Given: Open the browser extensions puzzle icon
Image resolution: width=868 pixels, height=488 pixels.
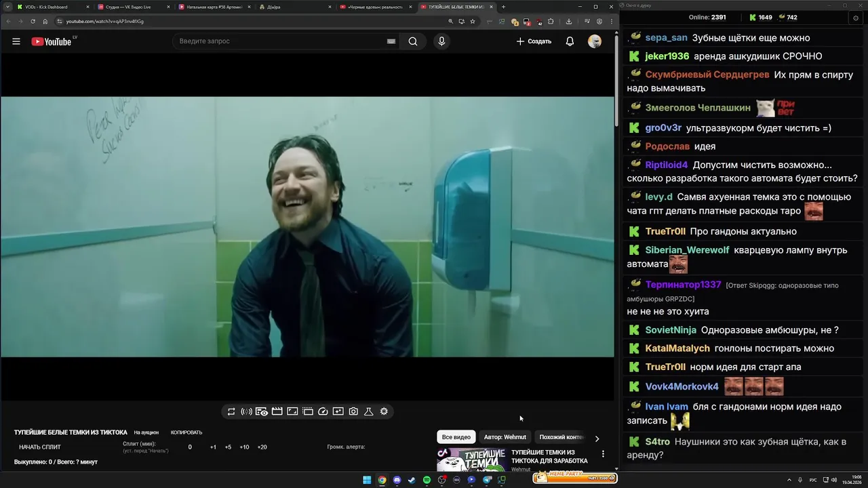Looking at the screenshot, I should tap(551, 21).
